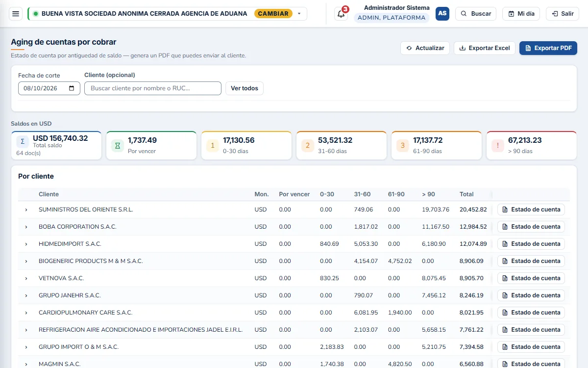Click the 31-60 column header

363,194
